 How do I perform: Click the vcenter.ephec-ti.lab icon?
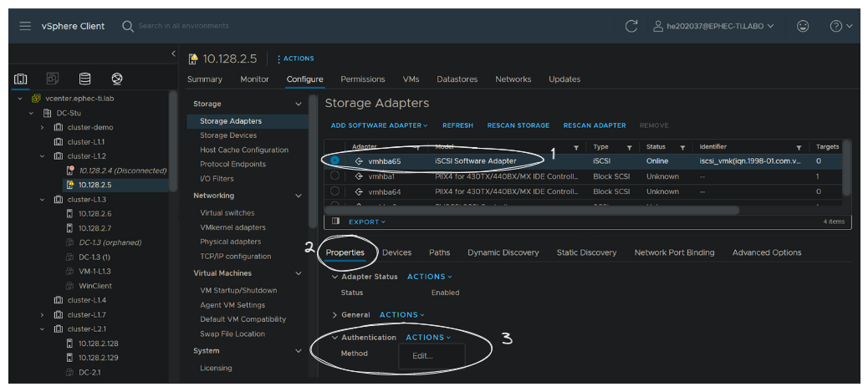point(36,99)
